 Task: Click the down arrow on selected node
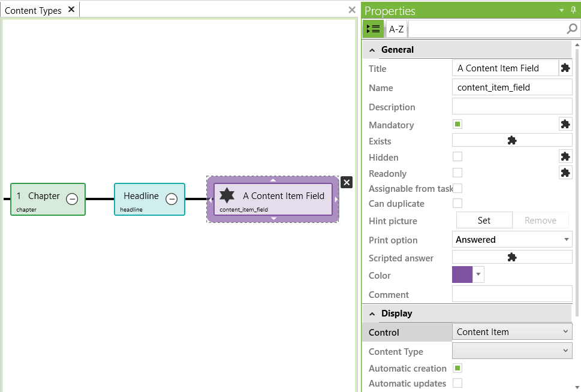pos(273,219)
